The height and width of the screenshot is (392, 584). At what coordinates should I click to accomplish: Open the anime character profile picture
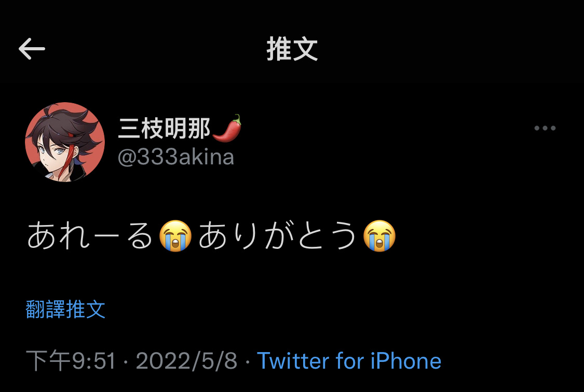pos(65,142)
